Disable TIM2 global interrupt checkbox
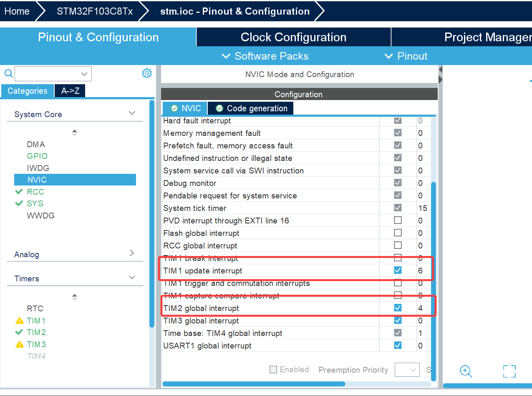The width and height of the screenshot is (532, 396). 398,308
